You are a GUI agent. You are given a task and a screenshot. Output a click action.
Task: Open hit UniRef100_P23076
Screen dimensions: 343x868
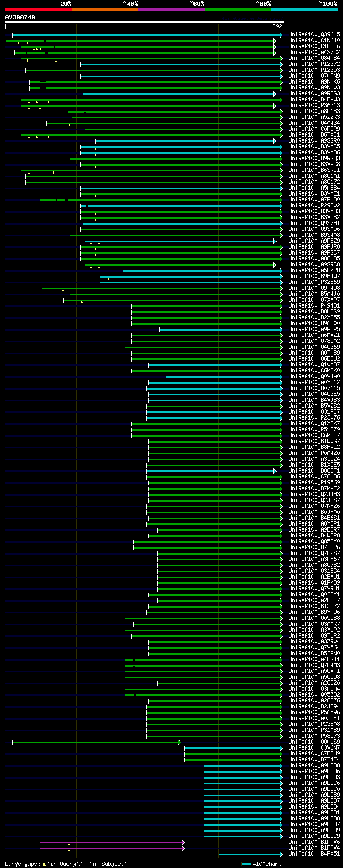(314, 417)
